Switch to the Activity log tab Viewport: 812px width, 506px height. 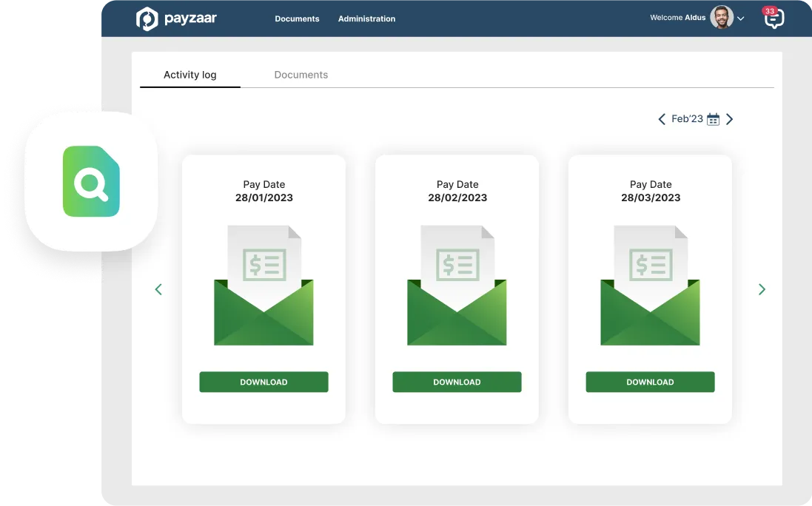[x=189, y=74]
